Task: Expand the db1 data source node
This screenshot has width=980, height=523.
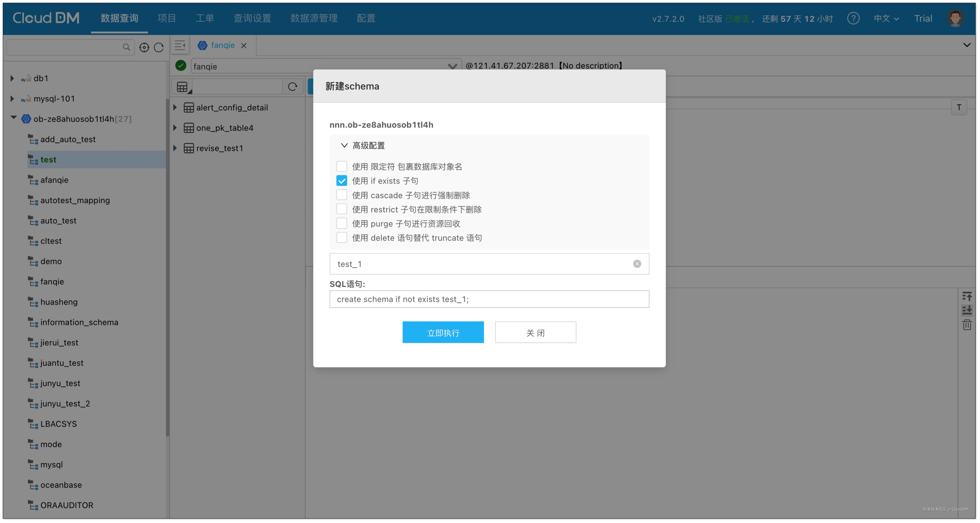Action: tap(12, 78)
